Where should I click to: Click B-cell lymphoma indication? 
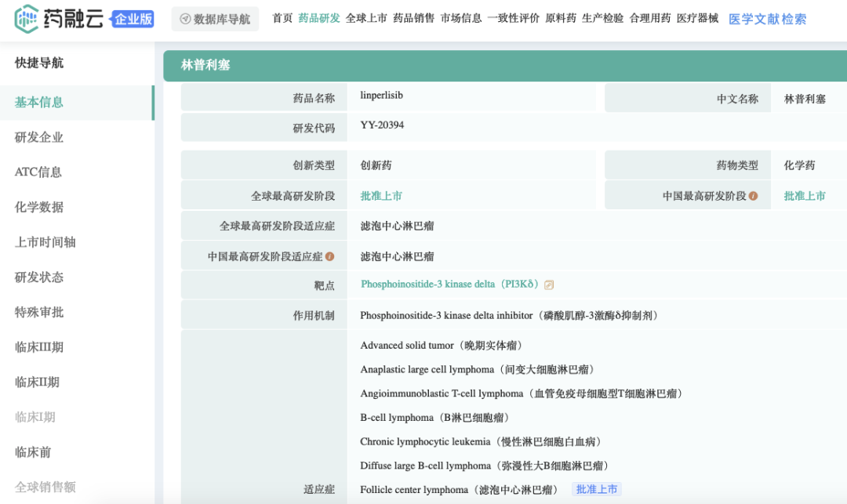point(435,418)
